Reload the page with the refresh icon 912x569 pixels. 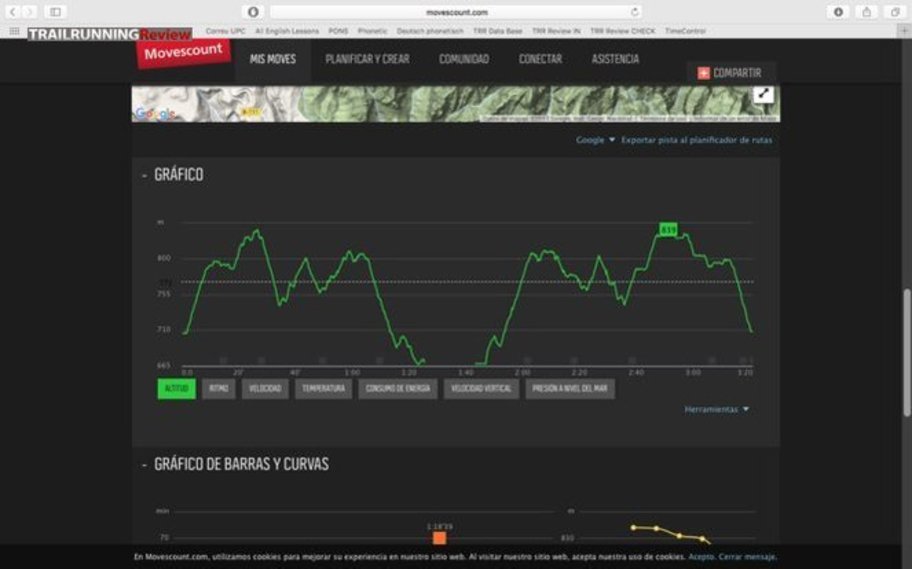(x=635, y=12)
